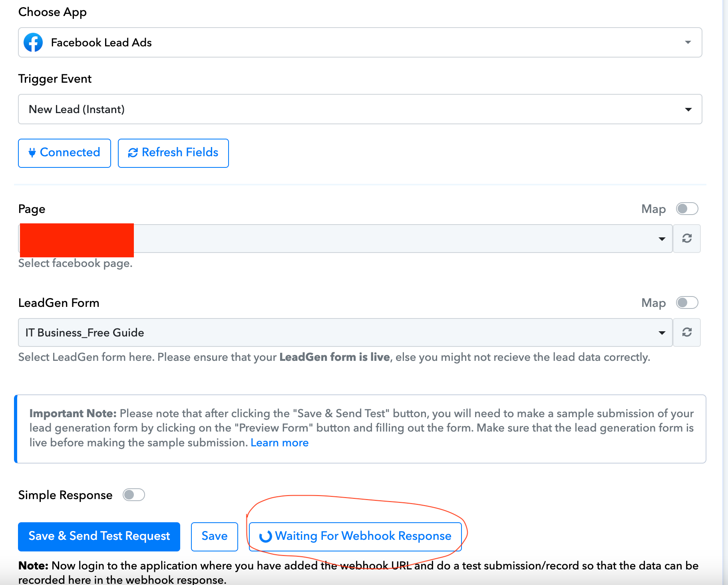Click the plug icon on the Connected button
The width and height of the screenshot is (728, 585).
pos(32,152)
